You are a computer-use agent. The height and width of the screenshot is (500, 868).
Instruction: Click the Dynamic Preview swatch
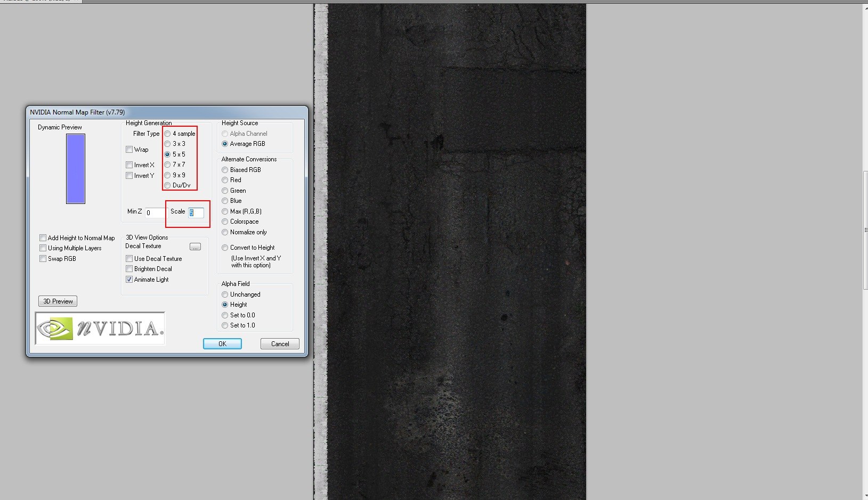coord(76,169)
